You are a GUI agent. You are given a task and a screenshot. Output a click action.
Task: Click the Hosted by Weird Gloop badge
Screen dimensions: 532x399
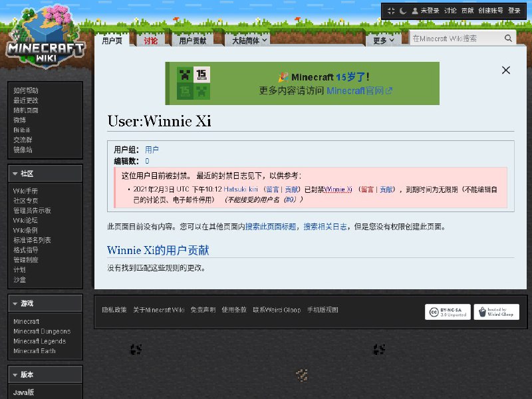(496, 312)
